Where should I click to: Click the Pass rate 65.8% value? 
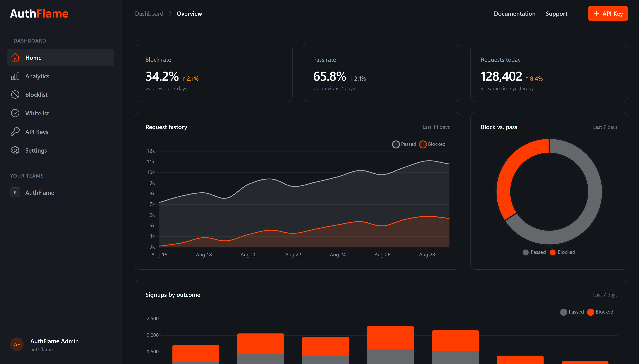(330, 76)
